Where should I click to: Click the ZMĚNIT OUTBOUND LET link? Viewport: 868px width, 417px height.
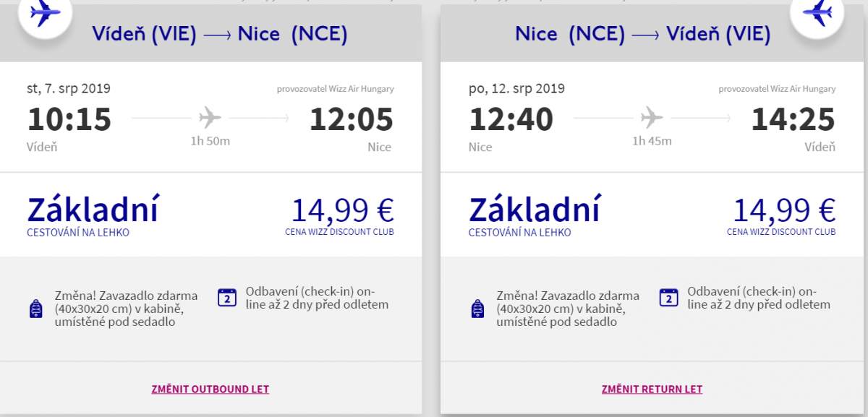(210, 389)
